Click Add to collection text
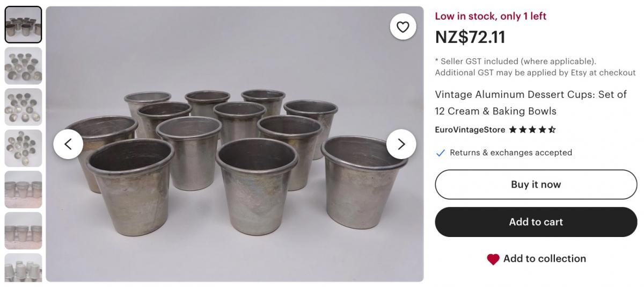The image size is (644, 287). [x=544, y=259]
